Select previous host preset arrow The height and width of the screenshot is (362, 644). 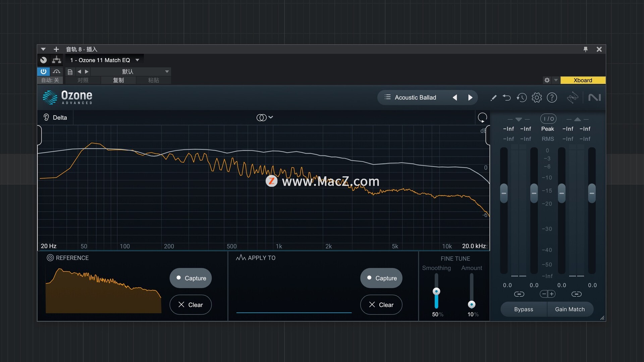(79, 72)
